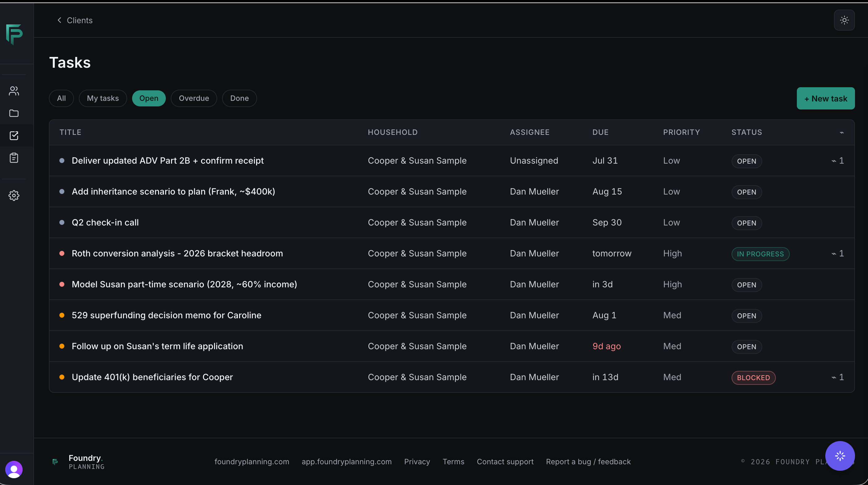Click the orange dot on 529 superfunding row
This screenshot has height=485, width=868.
pos(62,315)
